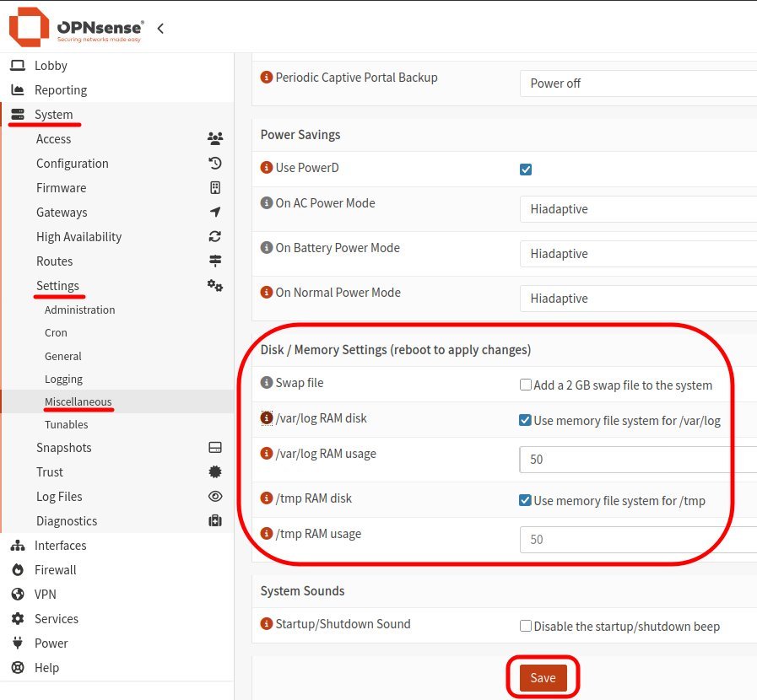This screenshot has height=700, width=757.
Task: Click the Access users icon
Action: point(215,139)
